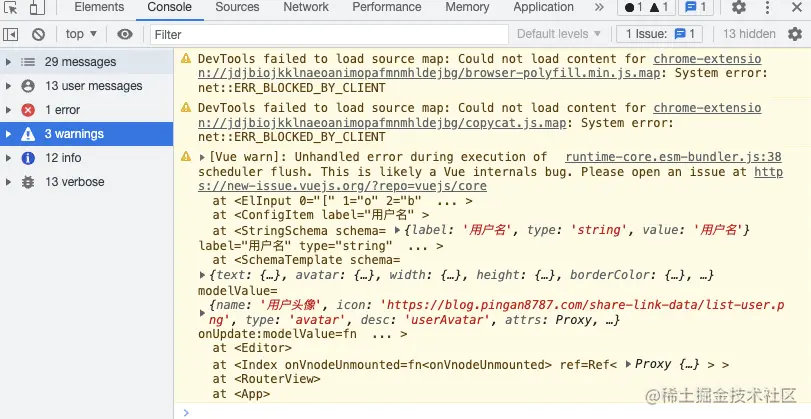Close the DevTools panel
Image resolution: width=811 pixels, height=419 pixels.
tap(797, 7)
